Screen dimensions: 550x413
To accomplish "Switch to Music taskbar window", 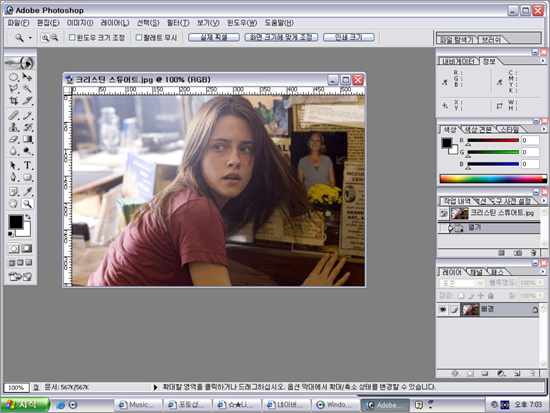I will (138, 405).
